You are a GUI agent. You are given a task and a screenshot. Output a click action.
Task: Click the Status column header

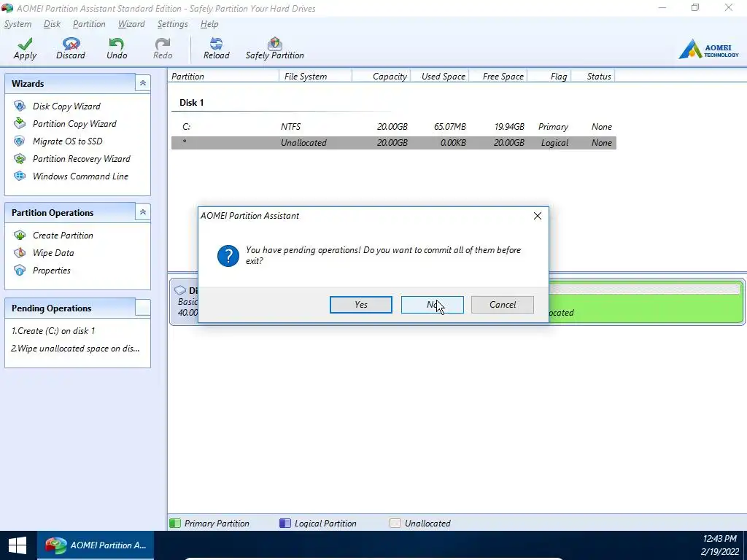coord(593,76)
